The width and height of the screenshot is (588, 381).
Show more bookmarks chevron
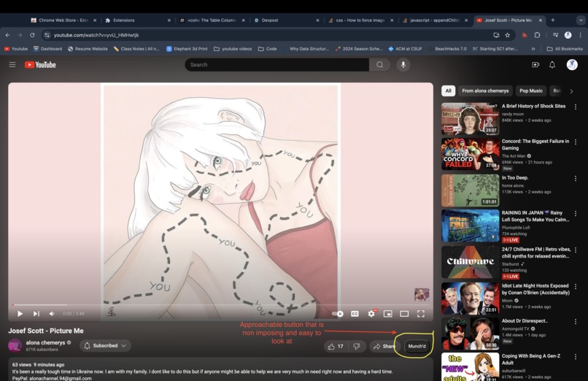tap(533, 49)
